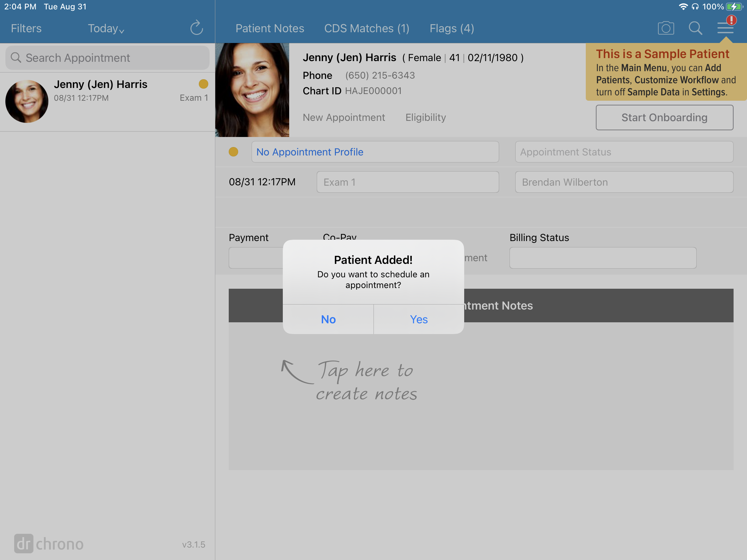The height and width of the screenshot is (560, 747).
Task: Switch to the Flags tab
Action: pyautogui.click(x=451, y=28)
